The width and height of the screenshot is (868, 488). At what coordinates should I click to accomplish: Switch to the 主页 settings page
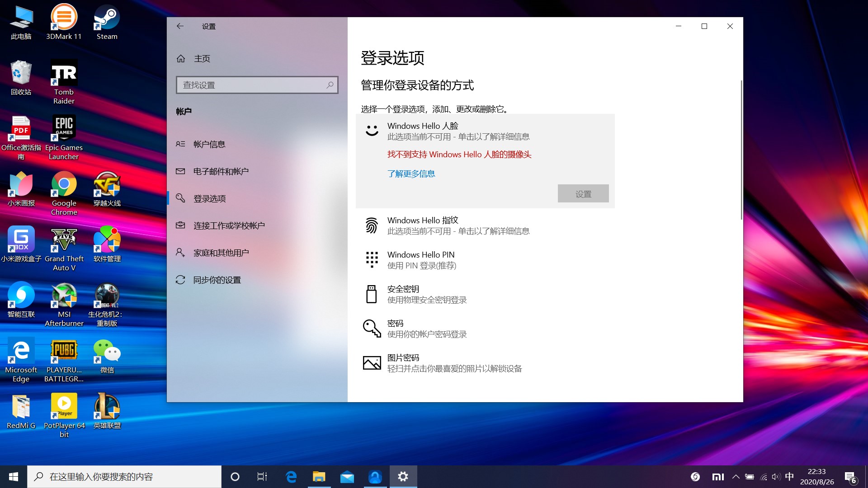point(202,58)
